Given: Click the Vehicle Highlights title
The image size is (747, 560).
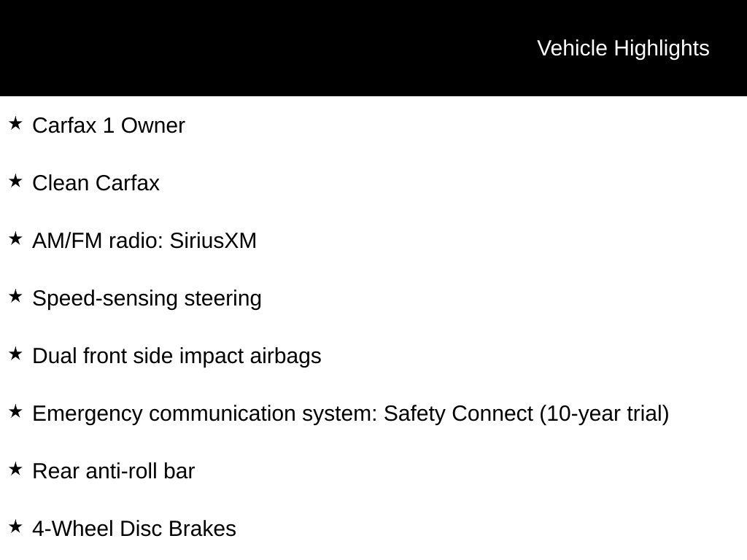Looking at the screenshot, I should 623,49.
